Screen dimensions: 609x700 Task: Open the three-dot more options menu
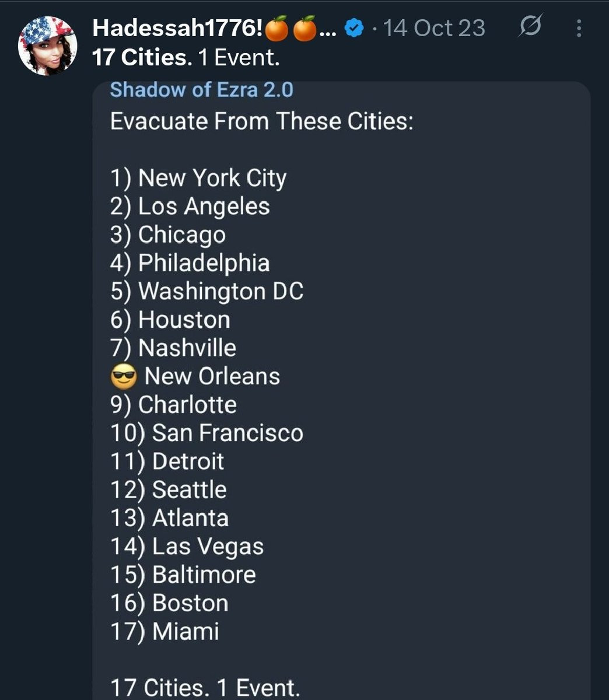pyautogui.click(x=579, y=28)
